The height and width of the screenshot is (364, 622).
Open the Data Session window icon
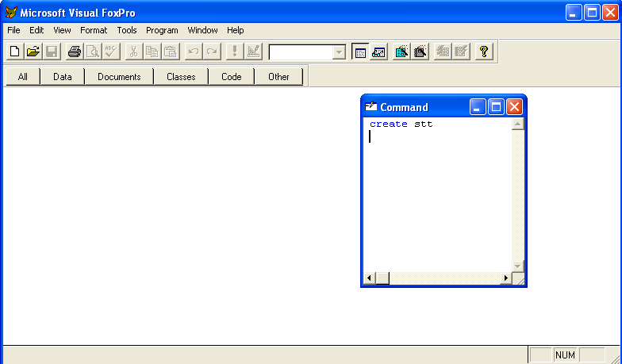[x=379, y=52]
